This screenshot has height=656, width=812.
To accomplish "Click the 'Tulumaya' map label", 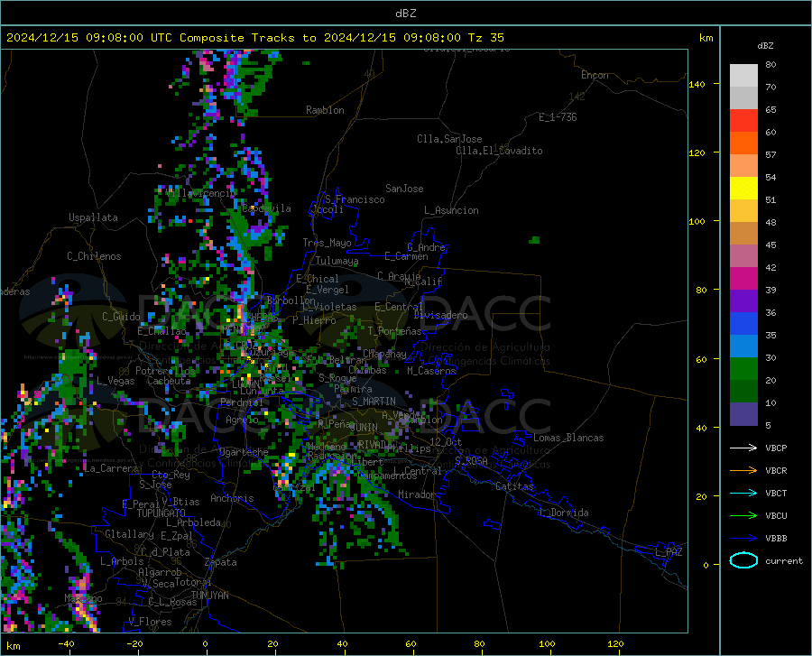I will coord(337,261).
